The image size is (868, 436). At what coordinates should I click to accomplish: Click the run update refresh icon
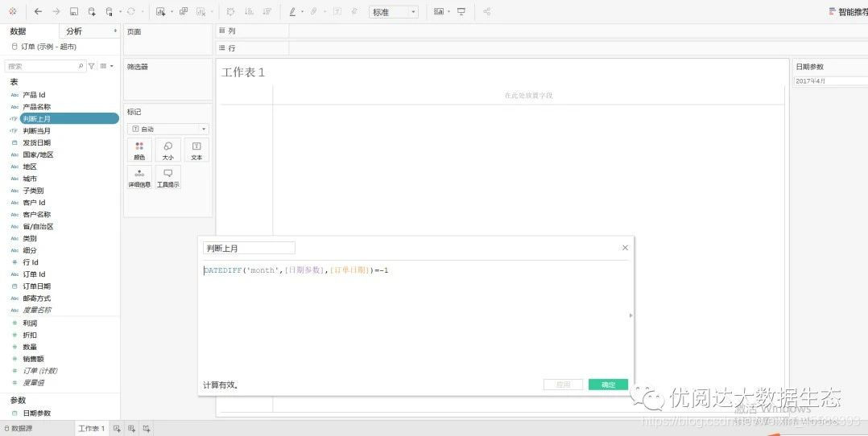pyautogui.click(x=131, y=11)
